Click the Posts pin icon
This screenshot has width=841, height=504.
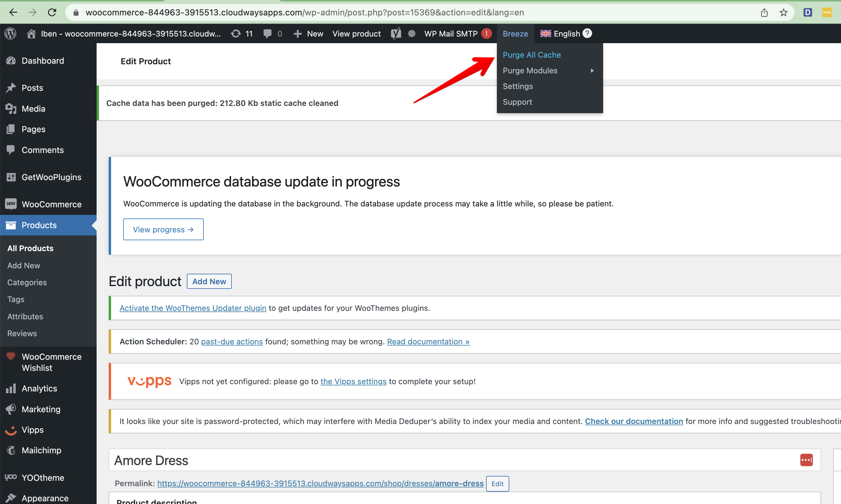[x=11, y=88]
